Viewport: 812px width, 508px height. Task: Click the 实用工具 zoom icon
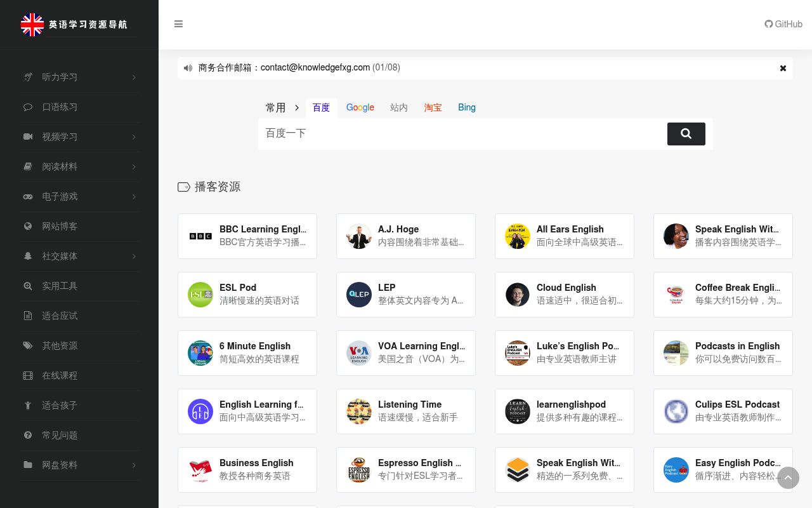coord(28,286)
